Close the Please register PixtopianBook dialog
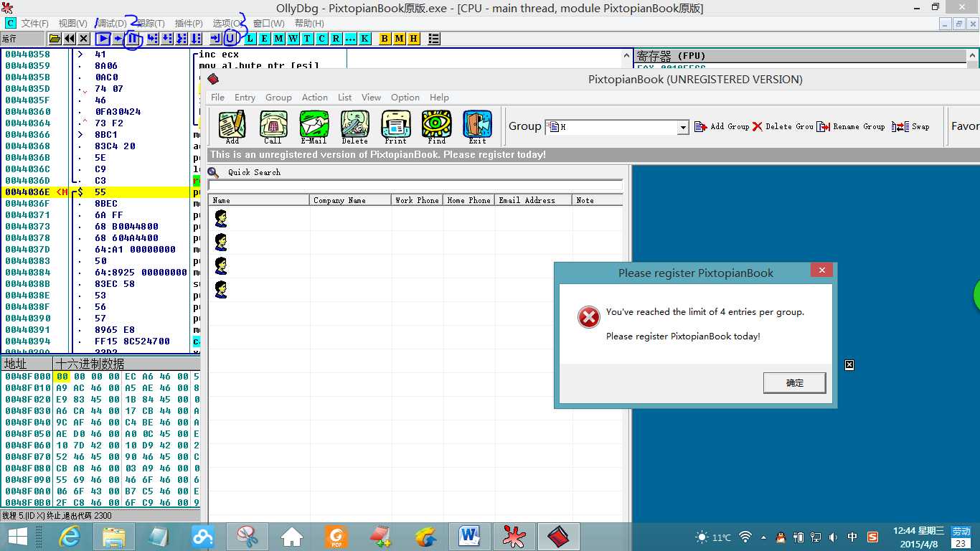 821,270
